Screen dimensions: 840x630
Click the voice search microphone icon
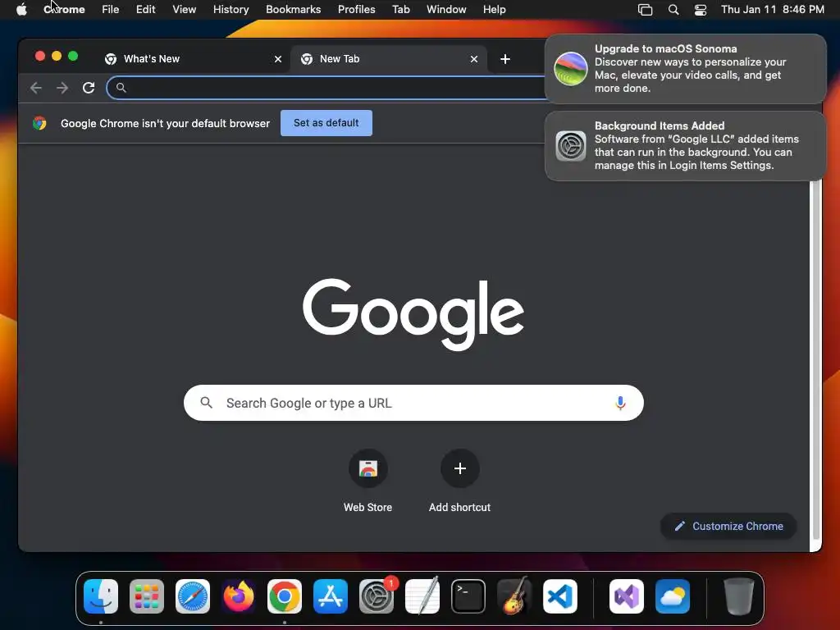[x=620, y=403]
